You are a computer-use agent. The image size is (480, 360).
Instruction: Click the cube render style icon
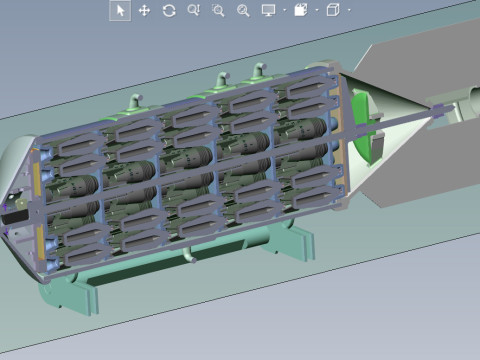click(333, 10)
